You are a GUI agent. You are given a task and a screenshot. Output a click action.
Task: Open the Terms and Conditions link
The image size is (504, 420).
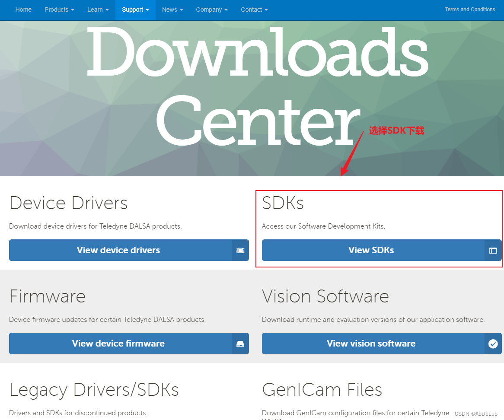point(470,9)
